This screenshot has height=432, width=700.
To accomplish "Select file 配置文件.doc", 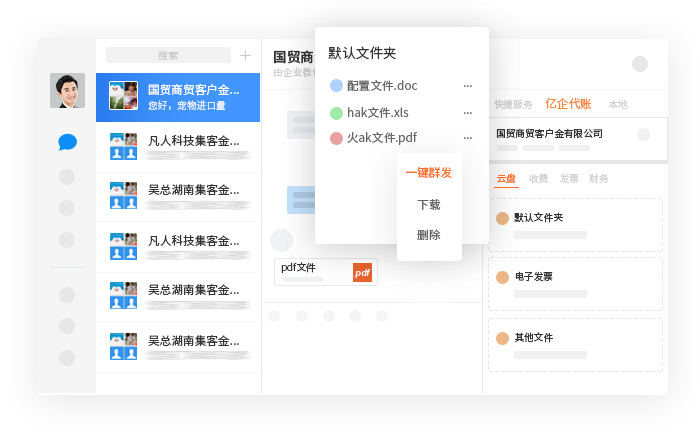I will (382, 86).
